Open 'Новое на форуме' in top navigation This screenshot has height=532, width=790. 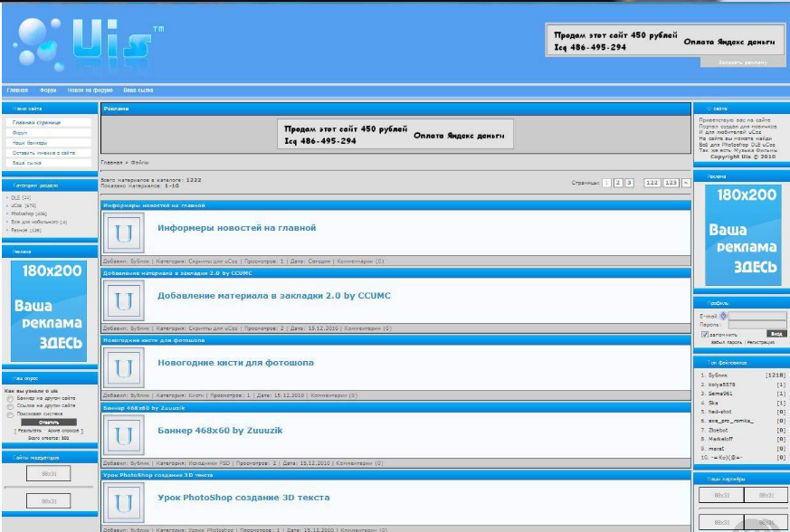click(90, 90)
